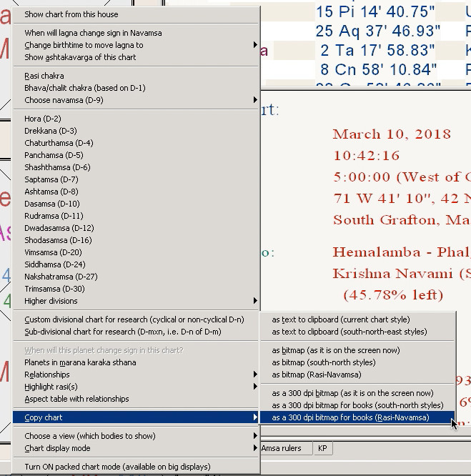Pick Shashthamsa (D-6) chart
Image resolution: width=471 pixels, height=476 pixels.
click(x=57, y=167)
